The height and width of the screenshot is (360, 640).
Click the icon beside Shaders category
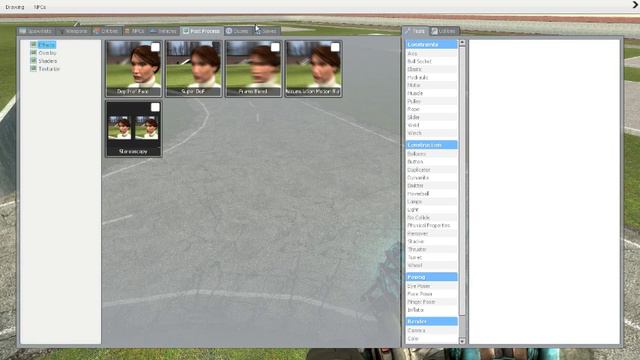(33, 61)
